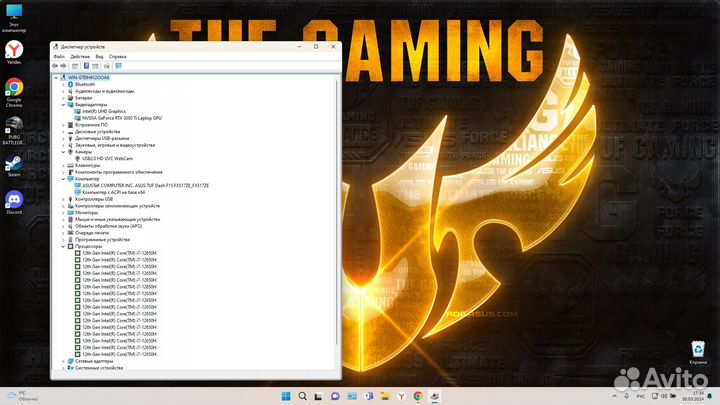Select Мыши и иные указывающие устройства
Image resolution: width=720 pixels, height=405 pixels.
118,219
